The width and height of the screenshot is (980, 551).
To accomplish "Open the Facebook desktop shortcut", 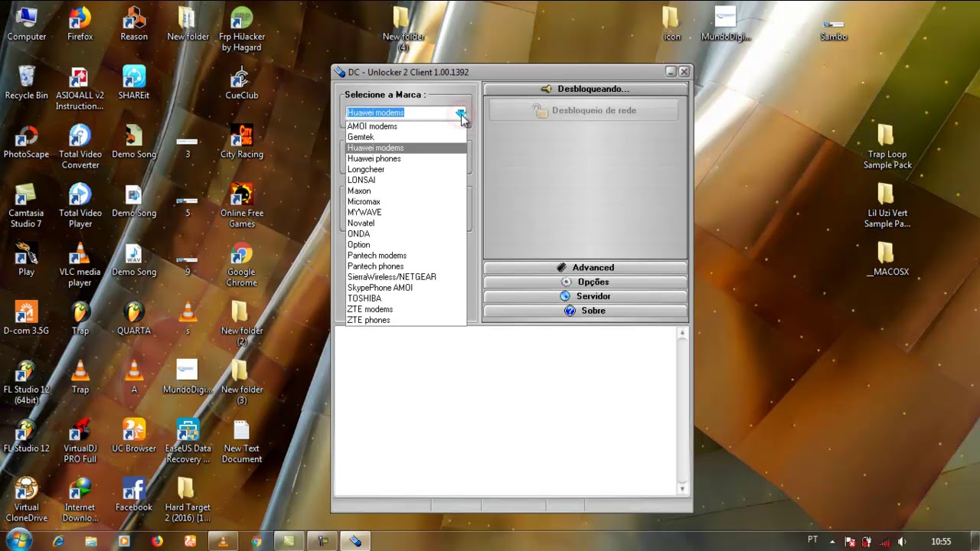I will [x=134, y=495].
